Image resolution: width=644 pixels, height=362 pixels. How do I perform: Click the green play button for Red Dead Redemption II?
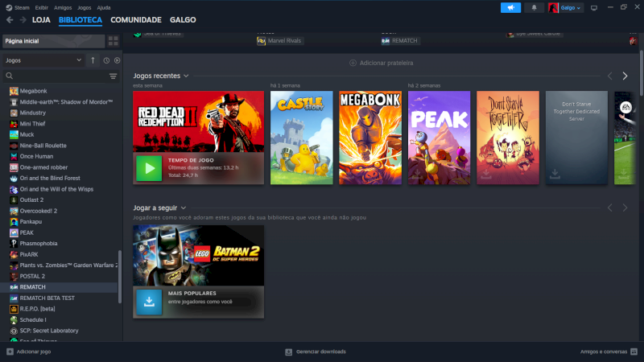coord(149,168)
